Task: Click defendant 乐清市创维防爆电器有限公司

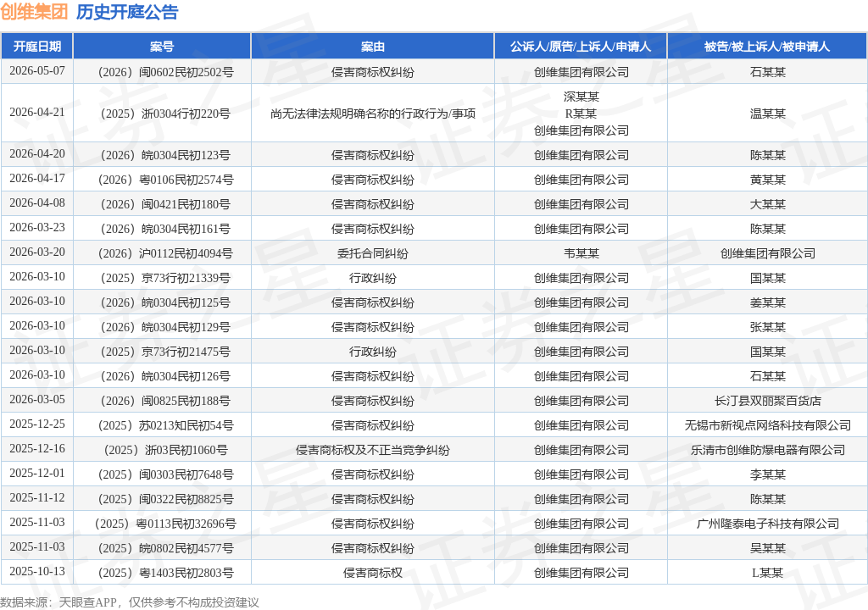Action: pos(767,450)
